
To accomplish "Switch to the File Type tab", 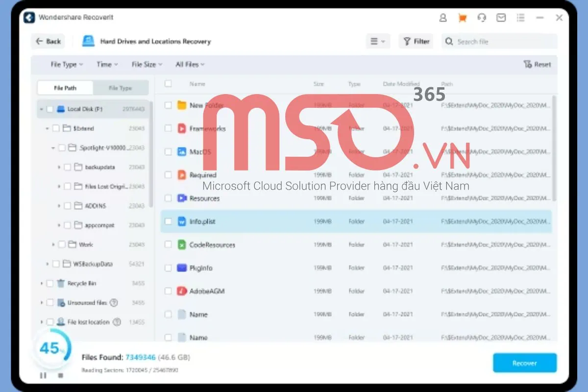I will [x=121, y=88].
